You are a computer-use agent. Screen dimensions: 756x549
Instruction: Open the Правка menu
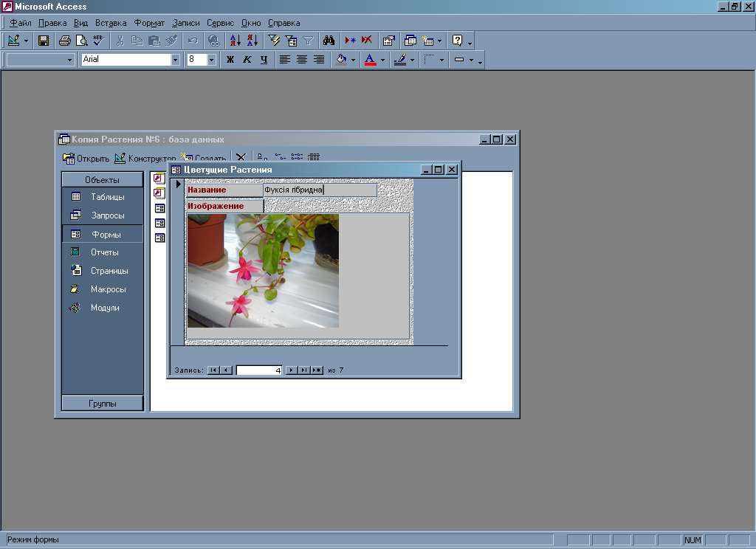pyautogui.click(x=52, y=23)
